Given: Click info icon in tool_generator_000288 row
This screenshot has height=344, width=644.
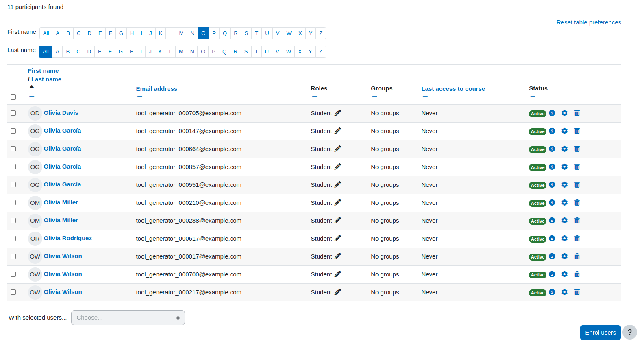Looking at the screenshot, I should (552, 220).
